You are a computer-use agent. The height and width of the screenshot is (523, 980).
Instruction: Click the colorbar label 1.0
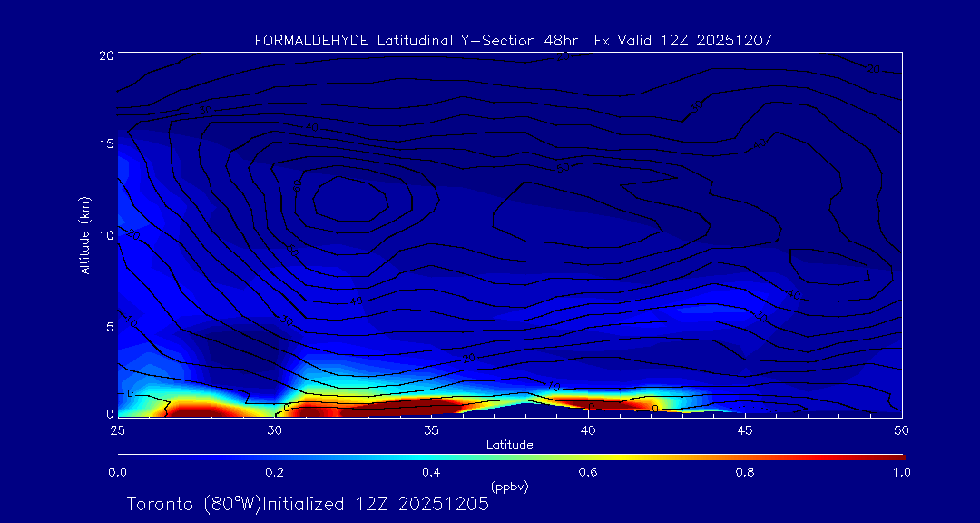click(x=901, y=473)
